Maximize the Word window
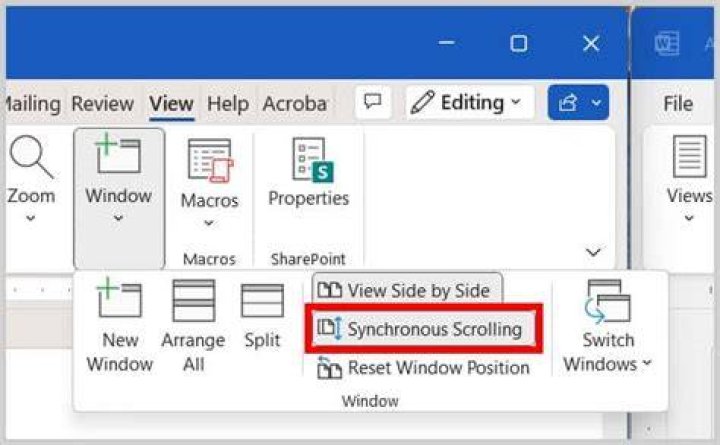This screenshot has height=445, width=720. pos(519,44)
